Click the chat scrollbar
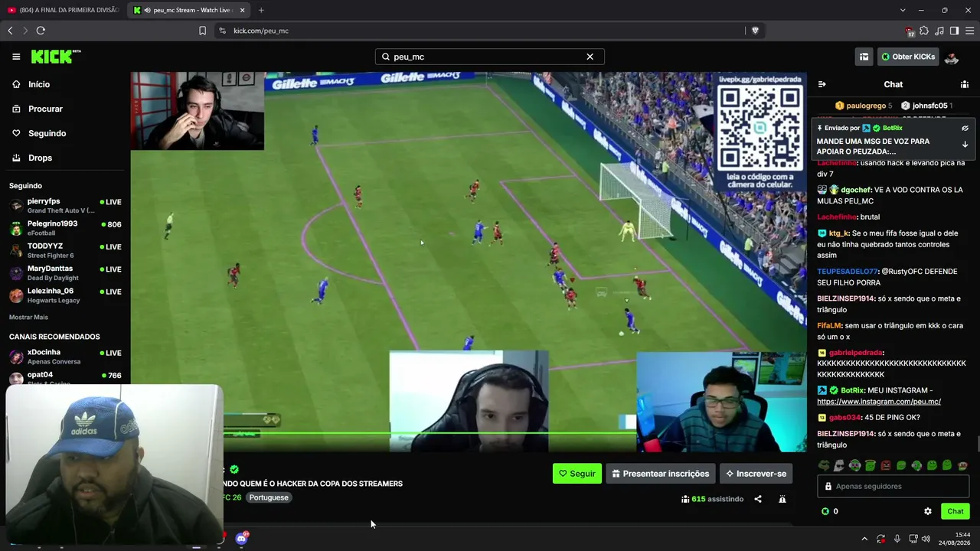The image size is (980, 551). 977,444
